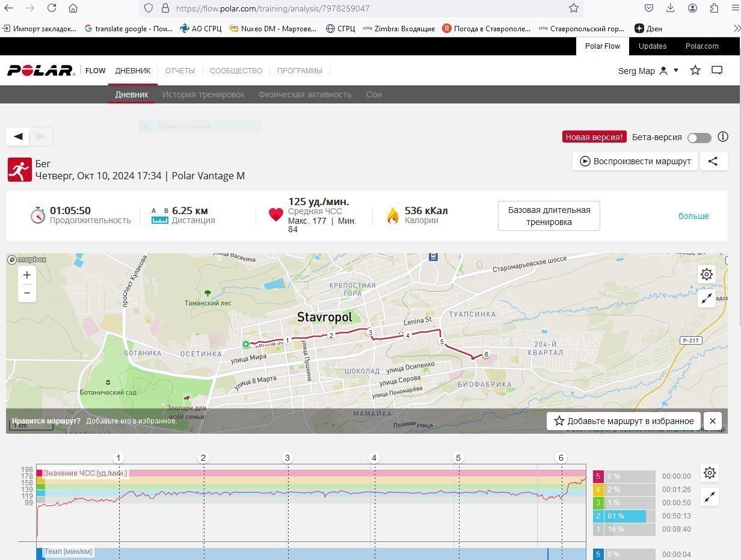Show more bookmarks chevron
The image size is (741, 560).
click(736, 28)
